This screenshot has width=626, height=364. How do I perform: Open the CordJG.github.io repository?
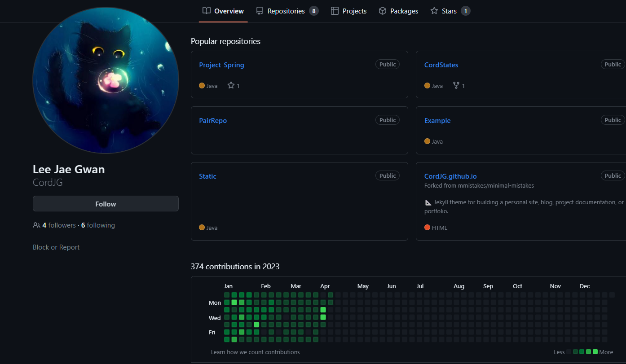pos(450,176)
